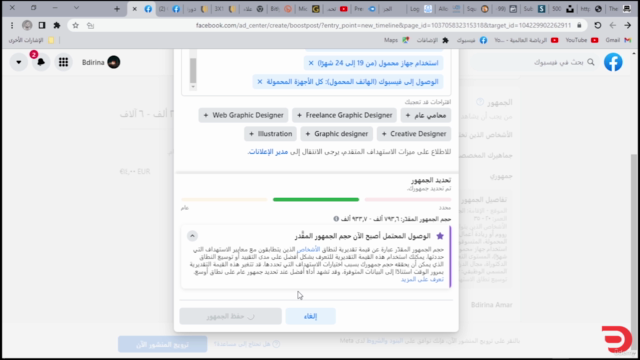Click the browser address bar URL

(x=383, y=25)
